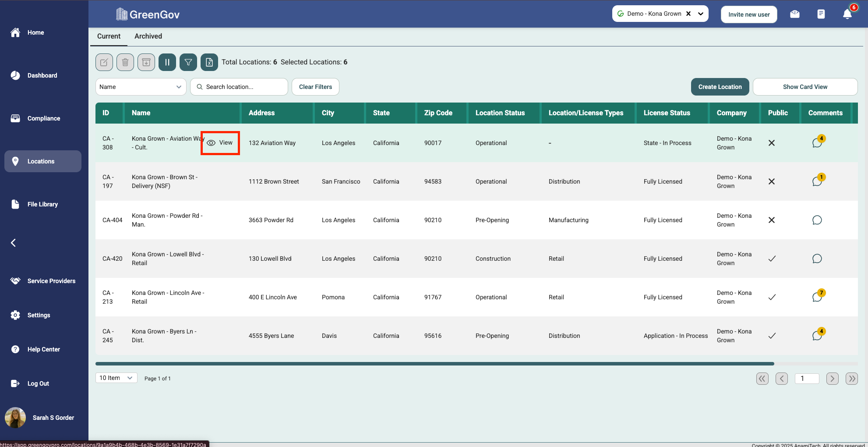Expand the Demo - Kona Grown company dropdown
The image size is (868, 447).
pos(701,14)
